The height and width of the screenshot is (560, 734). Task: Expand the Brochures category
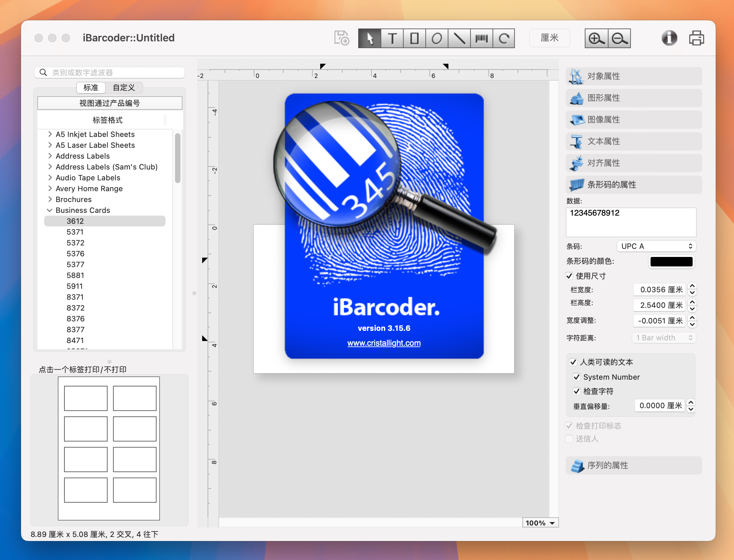50,199
